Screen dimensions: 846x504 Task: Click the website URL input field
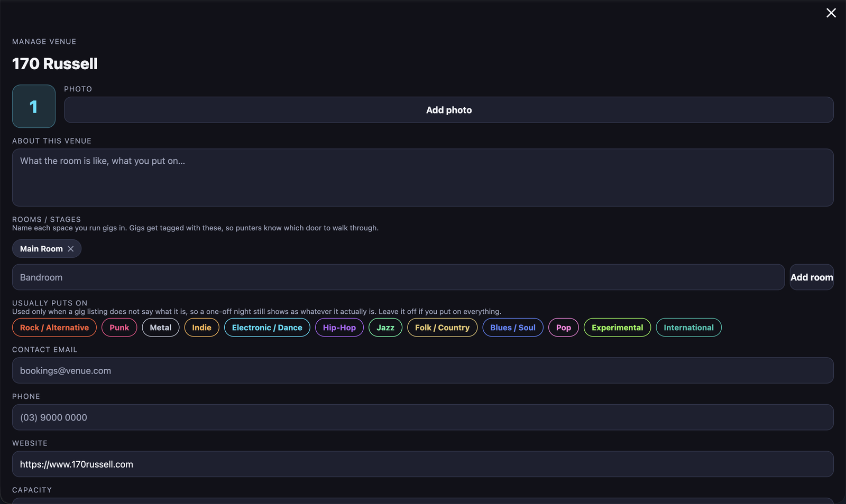[423, 464]
